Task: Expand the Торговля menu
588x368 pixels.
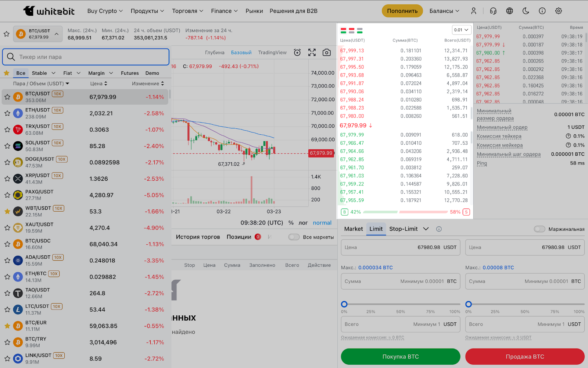Action: [x=187, y=11]
